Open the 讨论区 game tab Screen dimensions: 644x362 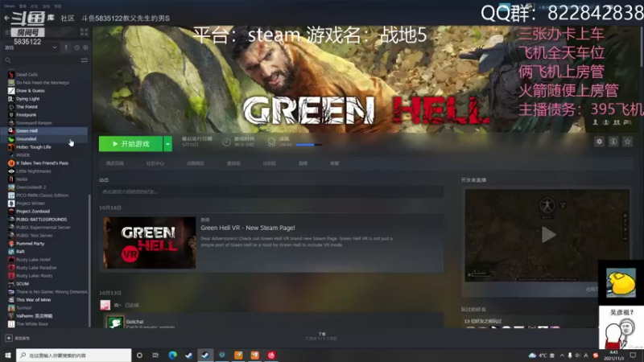point(269,163)
